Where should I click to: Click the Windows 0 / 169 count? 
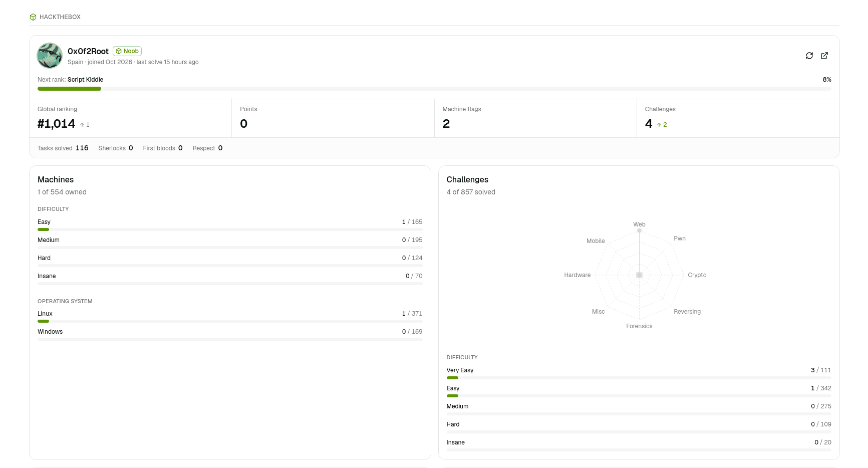click(412, 332)
